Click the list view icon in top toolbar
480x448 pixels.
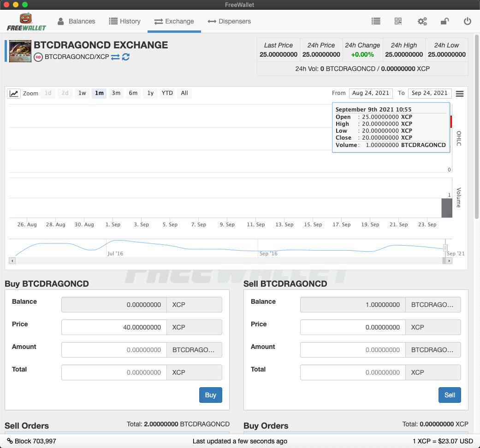(x=376, y=21)
